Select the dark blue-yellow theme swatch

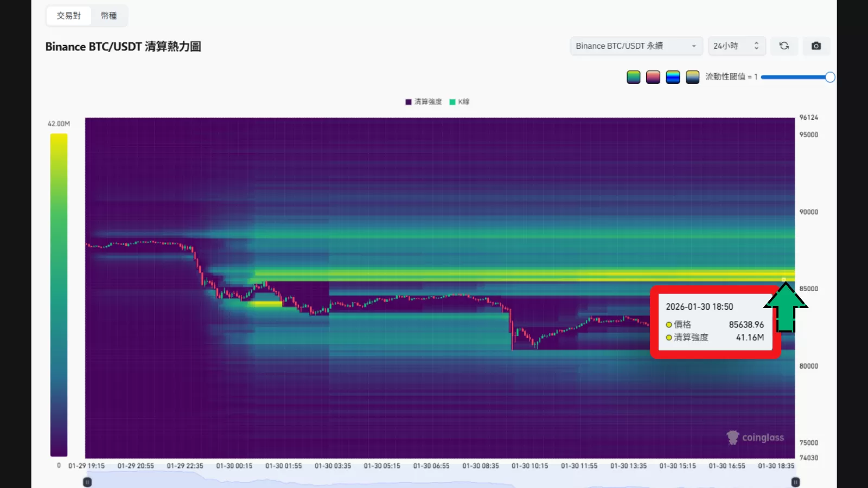[x=692, y=77]
